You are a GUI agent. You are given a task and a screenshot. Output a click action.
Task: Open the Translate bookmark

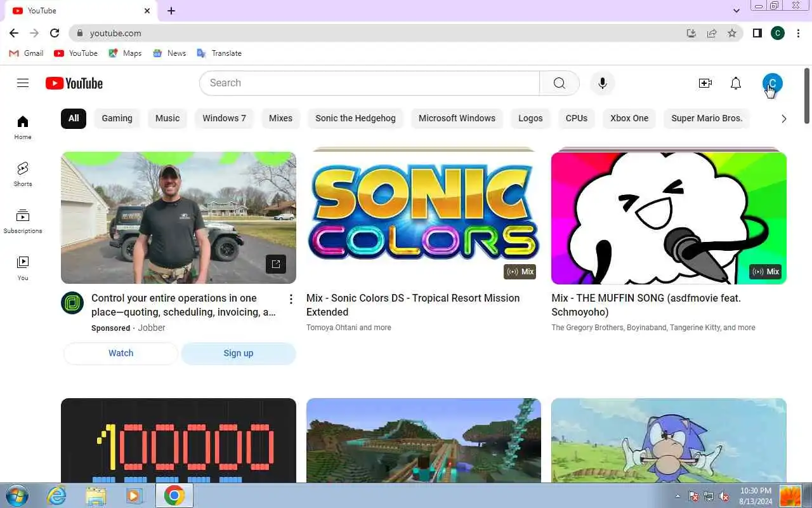219,53
